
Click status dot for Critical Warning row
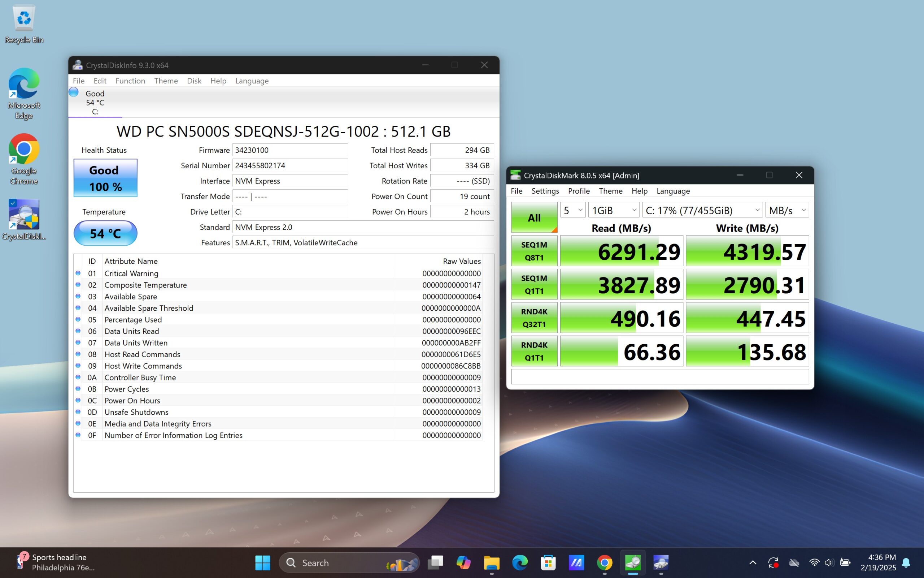[x=78, y=273]
